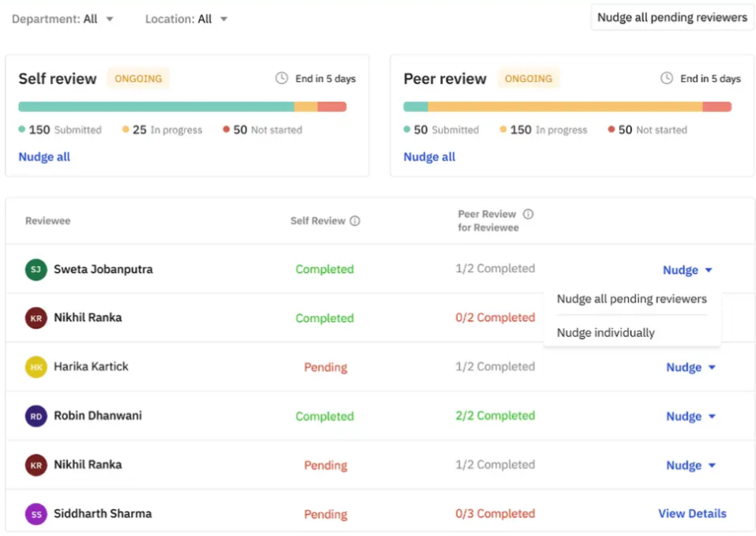This screenshot has width=756, height=536.
Task: Click the 150 Submitted self review count
Action: (x=60, y=129)
